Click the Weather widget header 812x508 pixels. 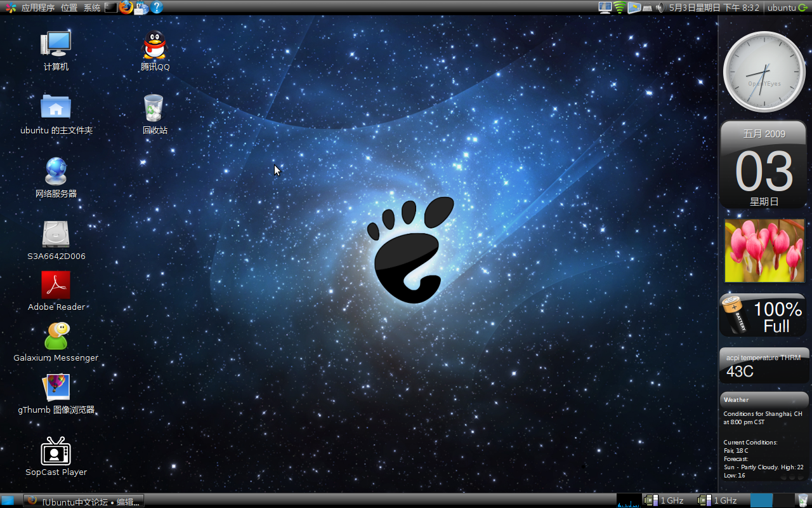(x=764, y=399)
